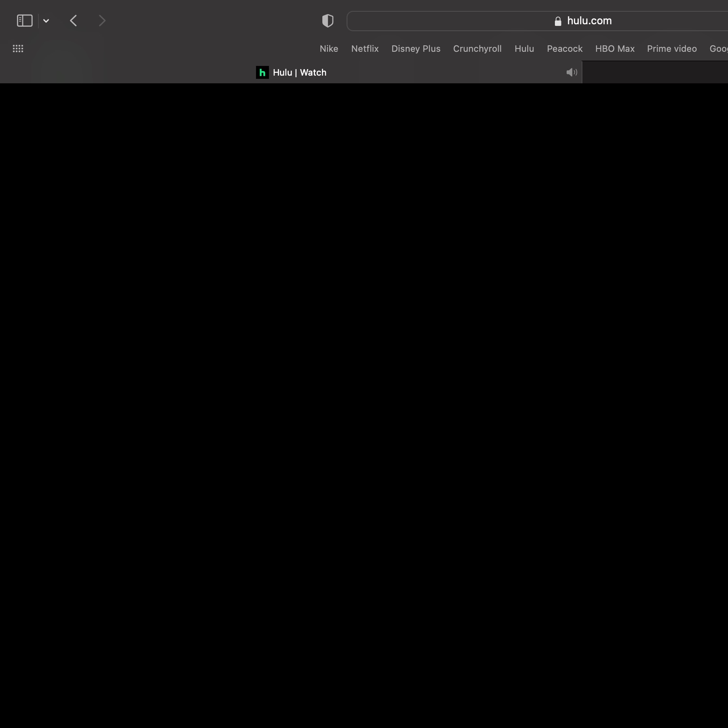The height and width of the screenshot is (728, 728).
Task: Open the Netflix bookmark
Action: (365, 49)
